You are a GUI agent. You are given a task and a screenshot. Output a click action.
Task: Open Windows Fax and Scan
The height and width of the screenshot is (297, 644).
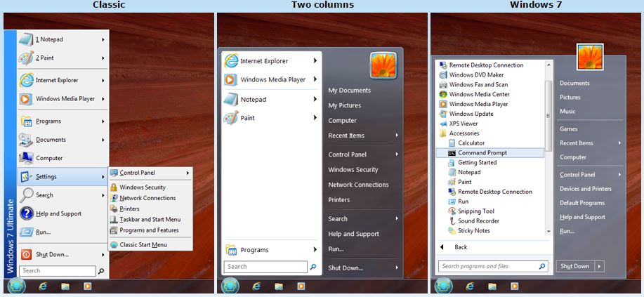pos(478,85)
